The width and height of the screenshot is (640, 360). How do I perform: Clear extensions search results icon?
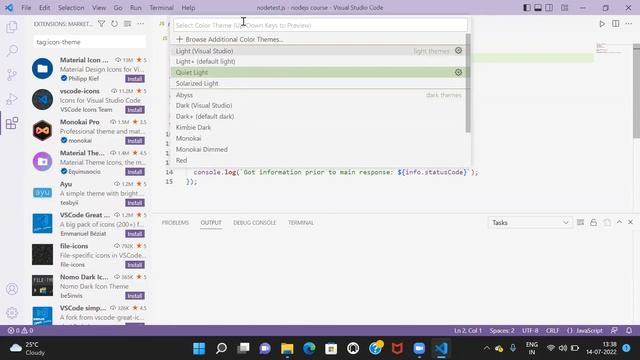tap(127, 24)
